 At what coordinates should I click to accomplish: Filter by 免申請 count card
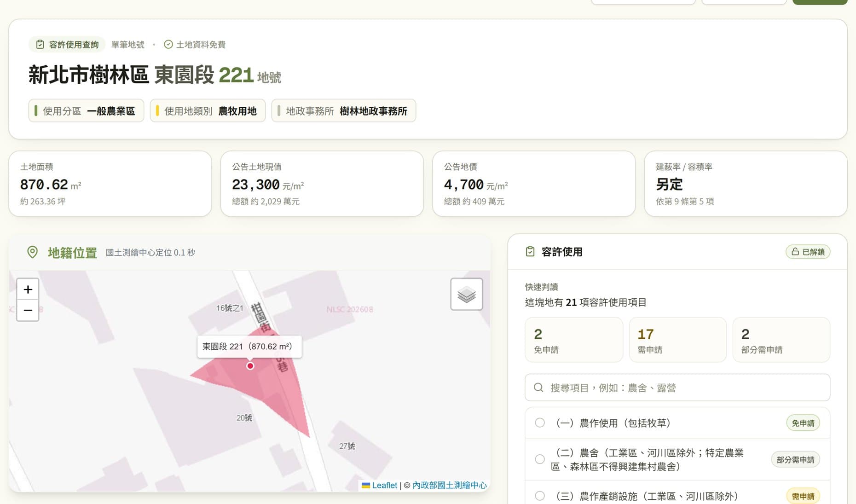coord(574,340)
